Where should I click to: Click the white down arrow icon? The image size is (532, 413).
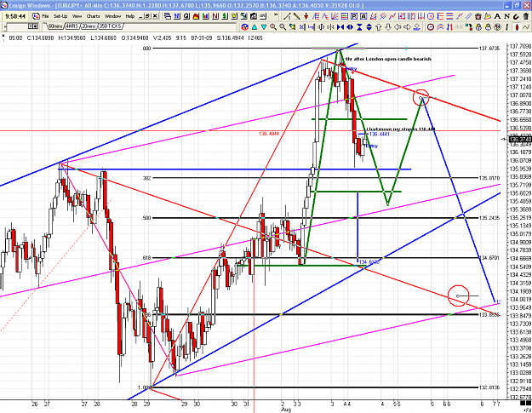(388, 26)
